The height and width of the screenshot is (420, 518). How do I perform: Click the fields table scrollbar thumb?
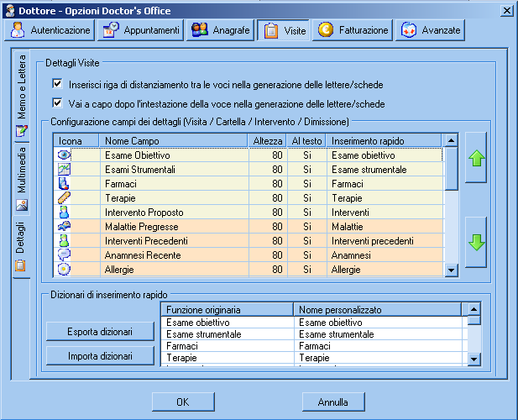pos(451,169)
